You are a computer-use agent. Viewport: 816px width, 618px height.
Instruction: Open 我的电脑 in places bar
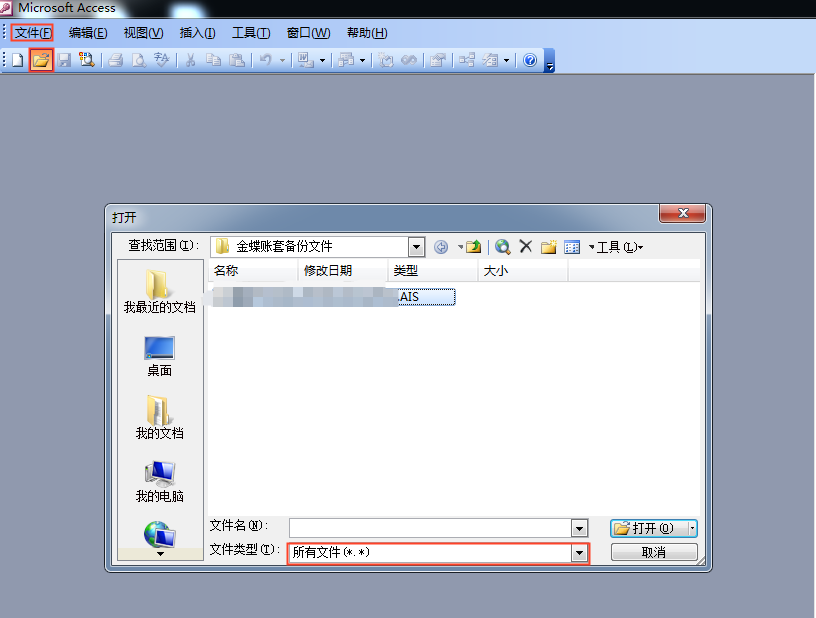pos(160,482)
